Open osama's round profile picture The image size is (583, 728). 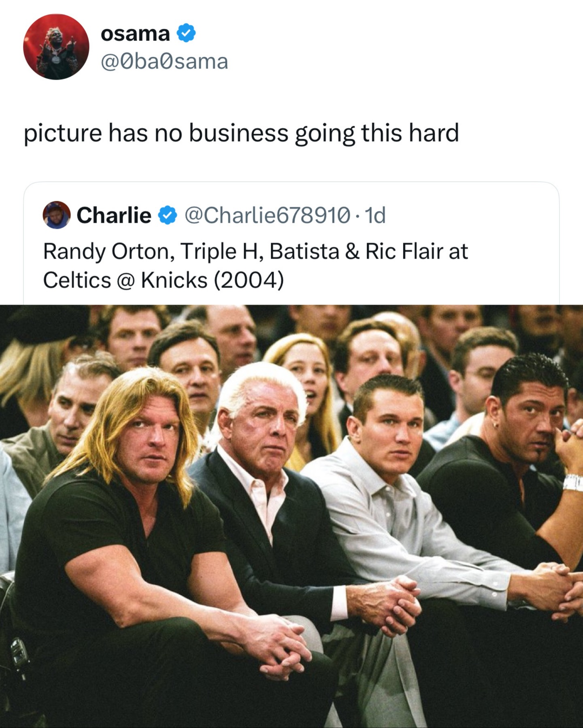click(56, 47)
